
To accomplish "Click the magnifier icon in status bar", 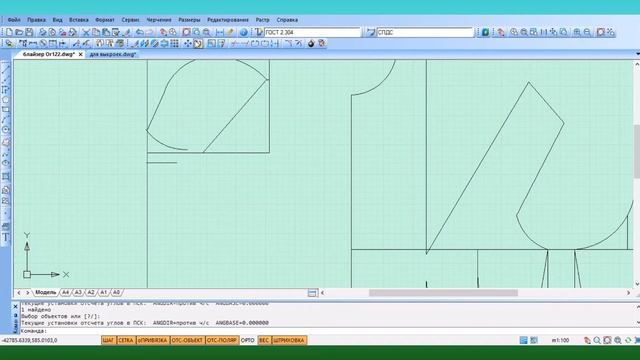I will pyautogui.click(x=597, y=340).
